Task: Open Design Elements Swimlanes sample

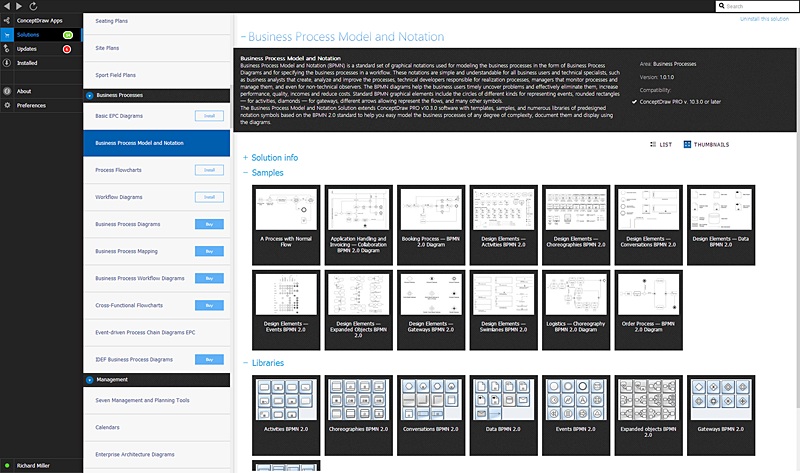Action: pyautogui.click(x=504, y=310)
